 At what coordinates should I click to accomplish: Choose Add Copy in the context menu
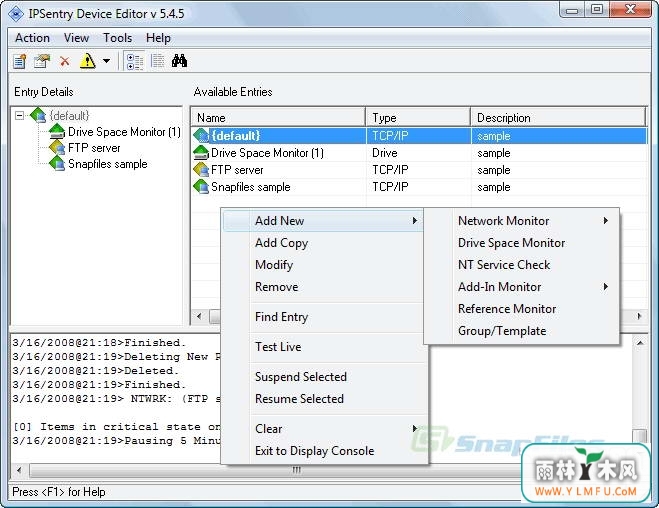click(x=323, y=242)
